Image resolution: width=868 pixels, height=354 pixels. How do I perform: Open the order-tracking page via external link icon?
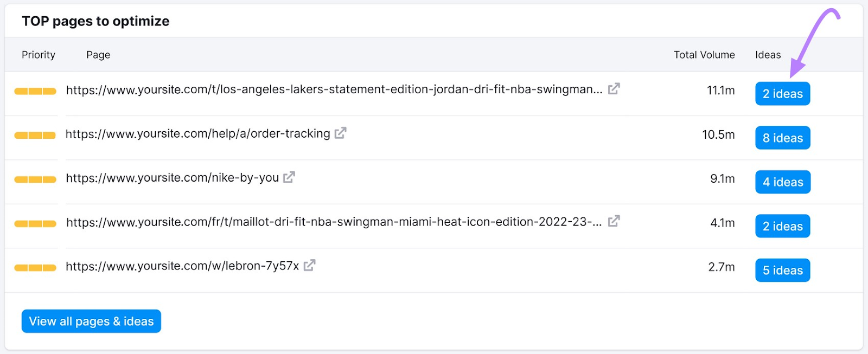click(x=340, y=133)
